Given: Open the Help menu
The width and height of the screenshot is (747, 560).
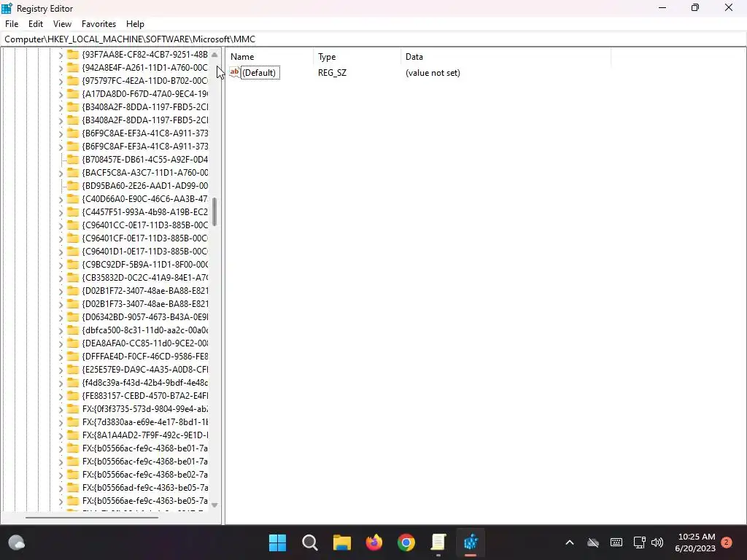Looking at the screenshot, I should (x=135, y=24).
